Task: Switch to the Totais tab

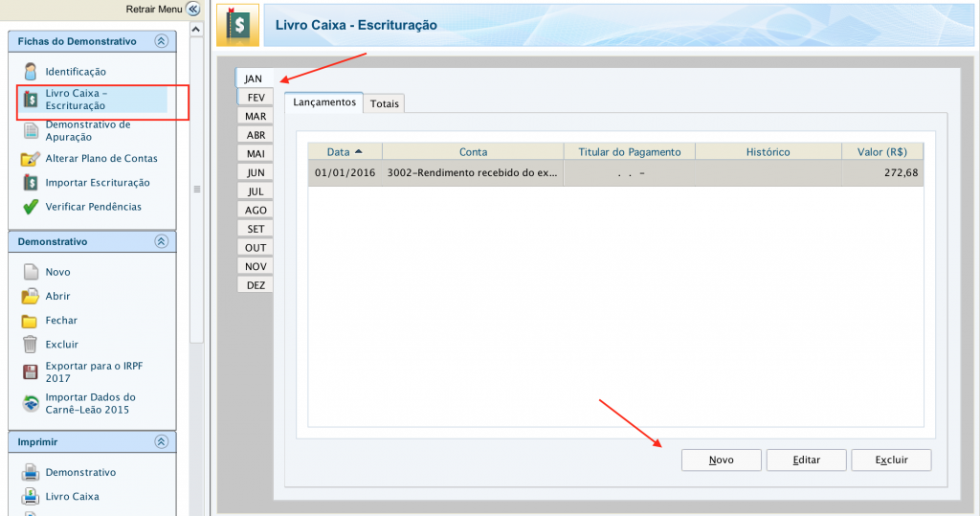Action: pyautogui.click(x=386, y=103)
